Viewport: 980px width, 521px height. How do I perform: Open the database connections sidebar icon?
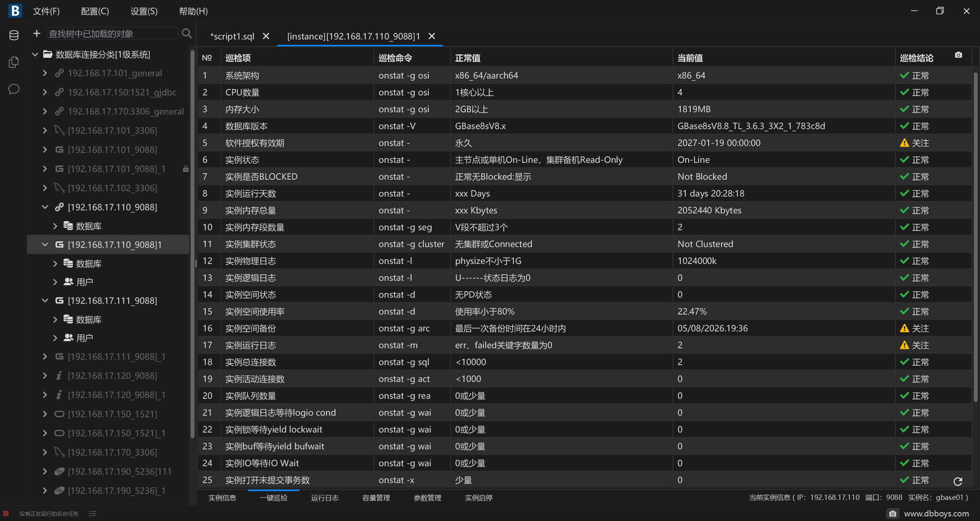14,35
